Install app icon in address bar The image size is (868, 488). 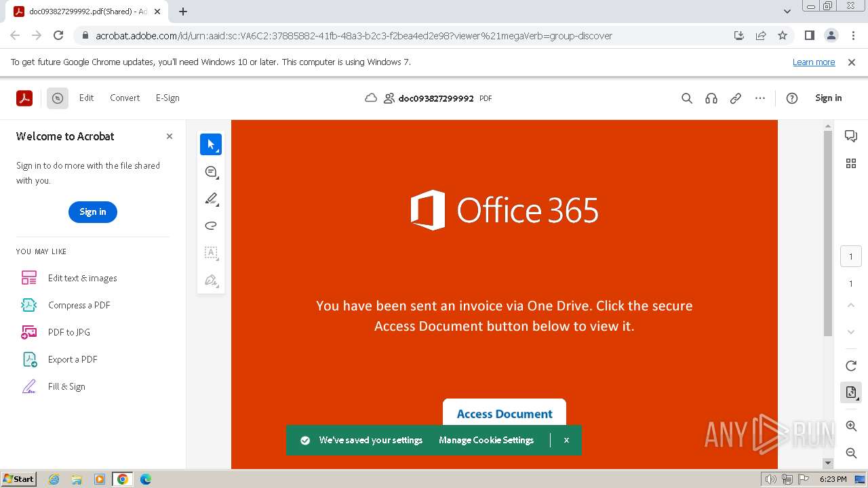tap(739, 35)
